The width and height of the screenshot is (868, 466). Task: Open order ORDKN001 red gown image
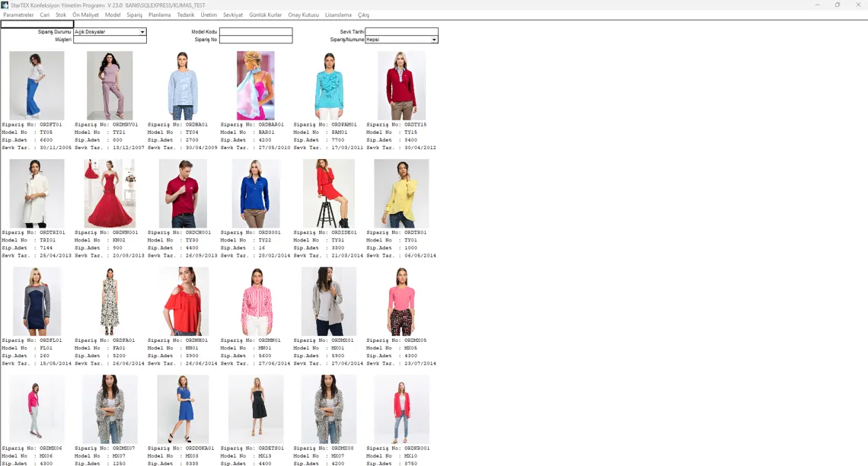(110, 193)
